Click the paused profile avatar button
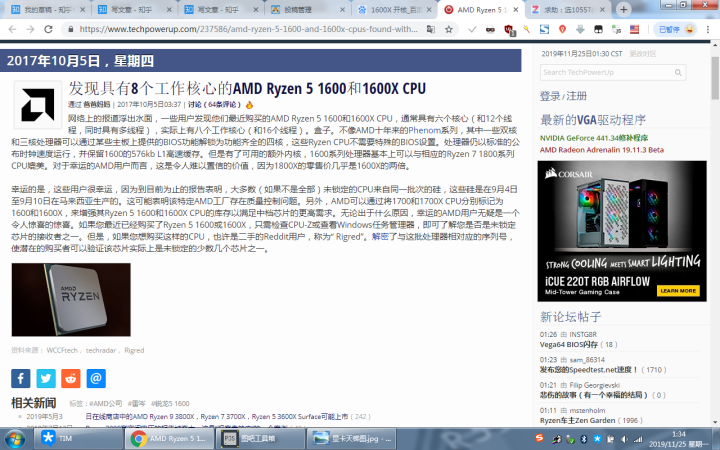The width and height of the screenshot is (720, 450). [x=676, y=29]
